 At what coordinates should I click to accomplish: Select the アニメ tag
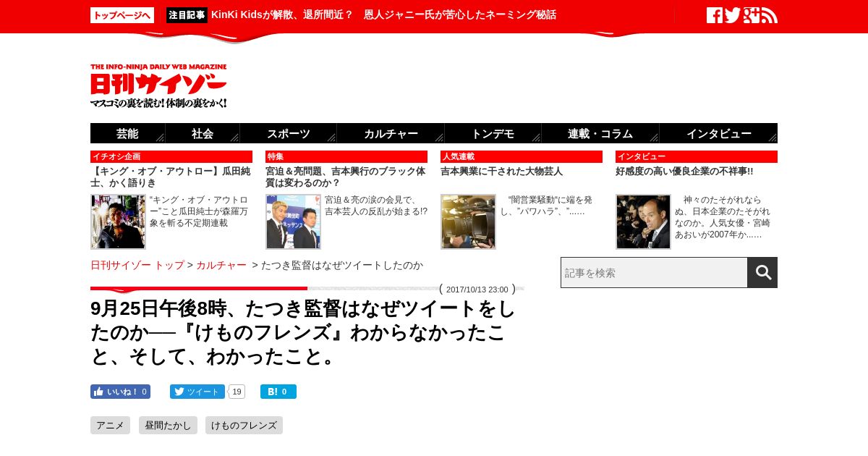[x=110, y=426]
